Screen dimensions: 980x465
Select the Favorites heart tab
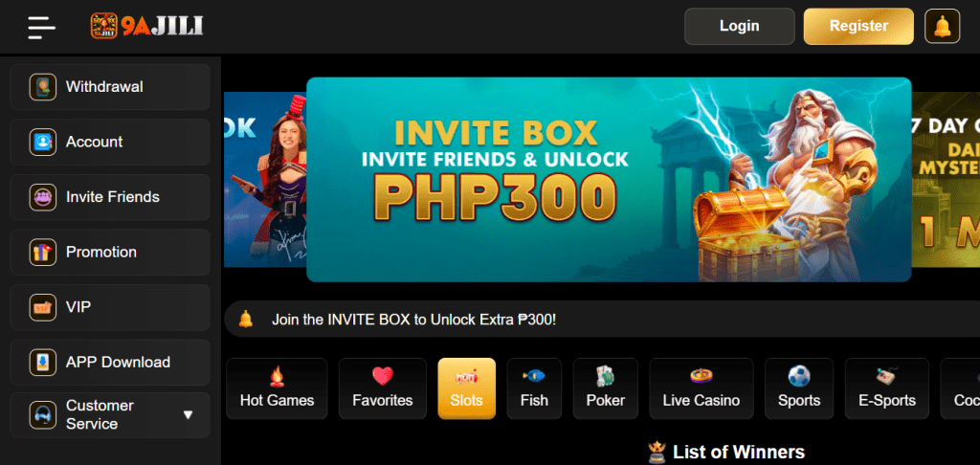tap(383, 388)
